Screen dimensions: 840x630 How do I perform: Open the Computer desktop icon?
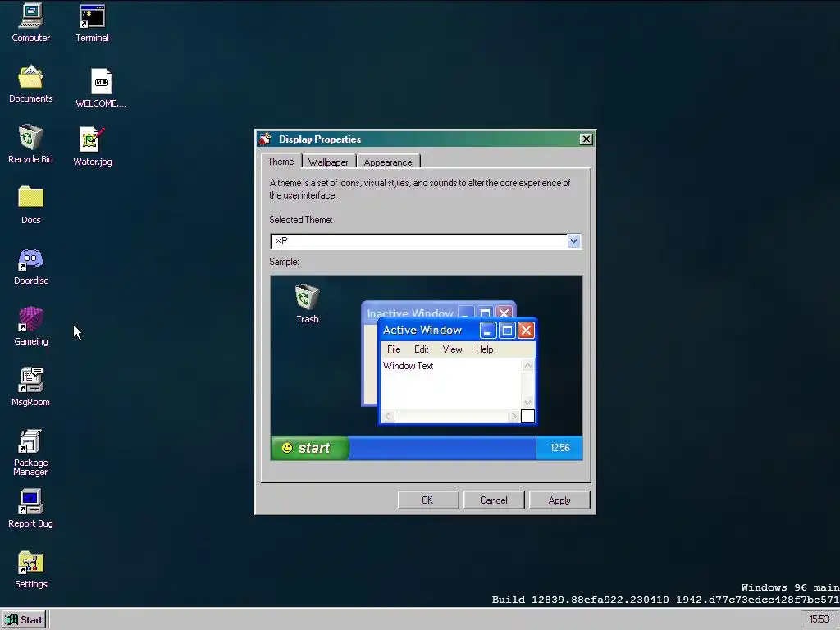pos(30,23)
